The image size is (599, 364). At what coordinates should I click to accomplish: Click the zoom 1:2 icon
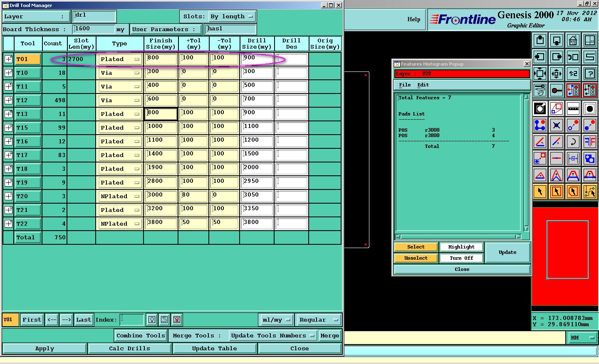point(573,74)
